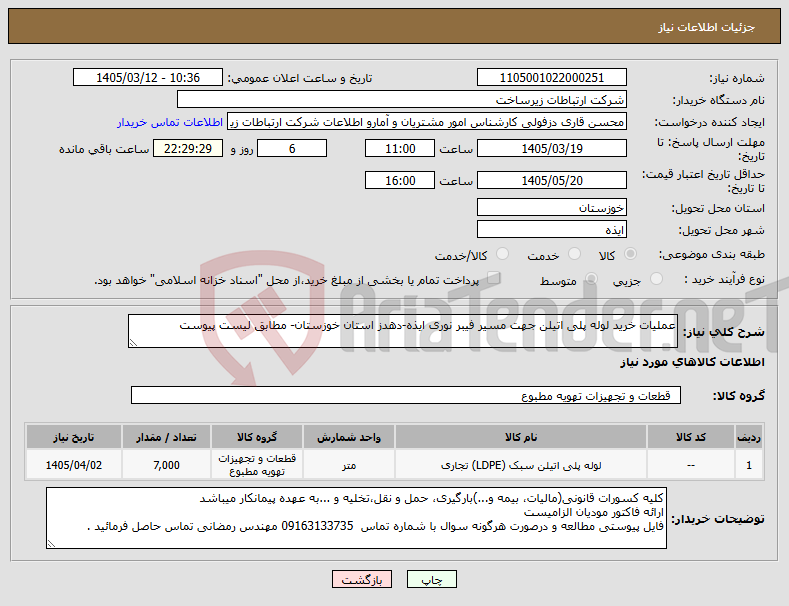Image resolution: width=789 pixels, height=606 pixels.
Task: Click the واحد شمارش column header
Action: pos(349,437)
